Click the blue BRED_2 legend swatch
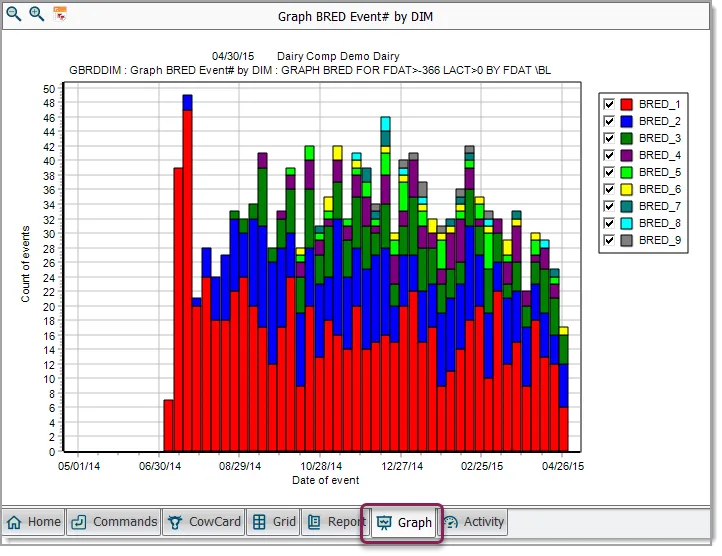The image size is (722, 556). tap(626, 121)
